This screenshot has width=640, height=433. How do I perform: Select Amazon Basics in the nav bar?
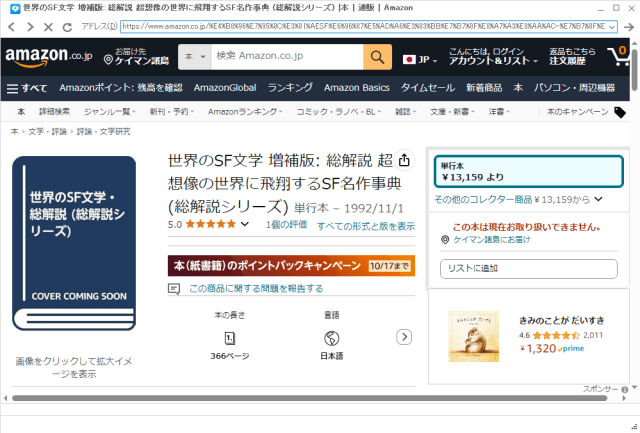click(357, 88)
